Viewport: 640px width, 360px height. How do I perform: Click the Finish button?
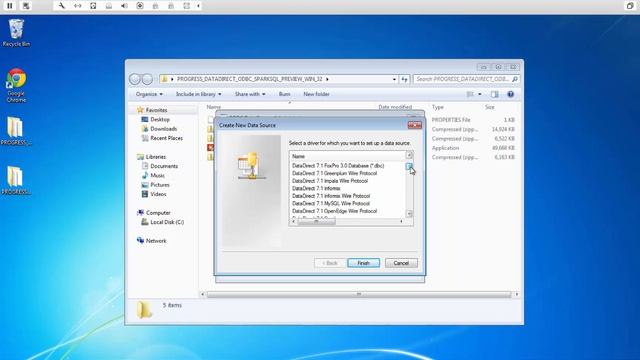363,263
